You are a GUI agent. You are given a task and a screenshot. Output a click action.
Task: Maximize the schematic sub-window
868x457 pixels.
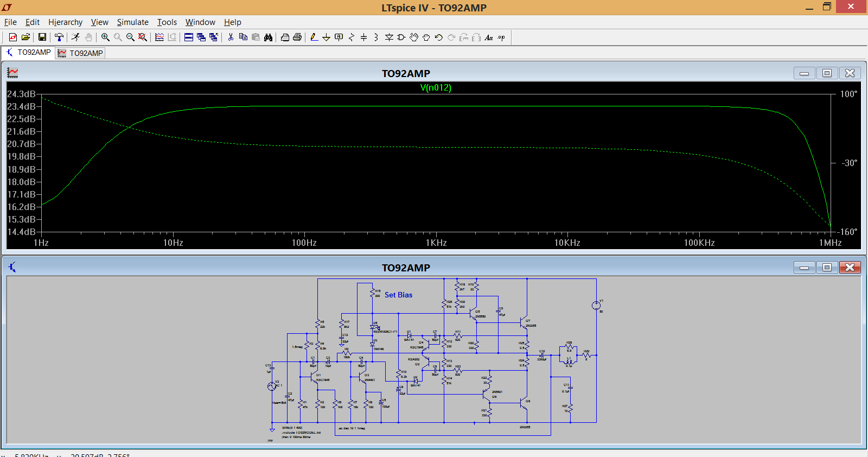[827, 268]
